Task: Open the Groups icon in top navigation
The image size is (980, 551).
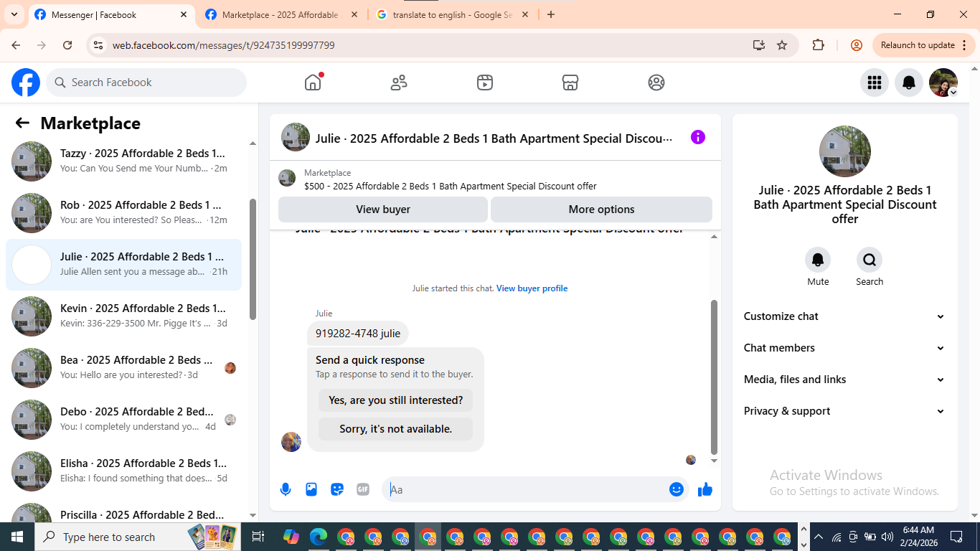Action: (656, 83)
